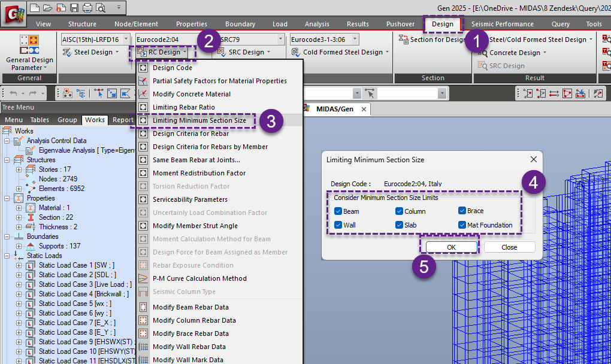Image resolution: width=611 pixels, height=364 pixels.
Task: Switch to the Pushover ribbon tab
Action: click(400, 24)
